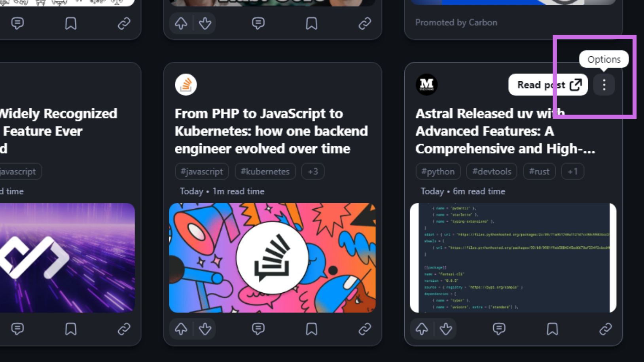Bookmark the Astral Released uv post
This screenshot has width=644, height=362.
pos(552,329)
